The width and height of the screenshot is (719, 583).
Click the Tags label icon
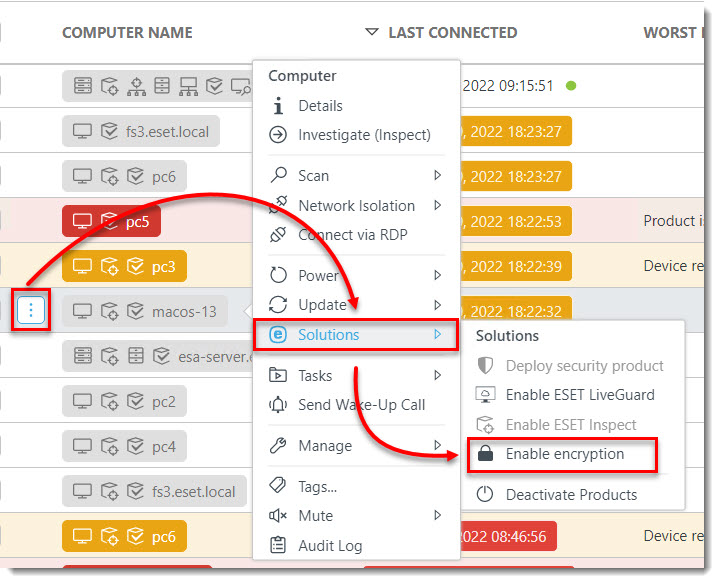pyautogui.click(x=278, y=485)
